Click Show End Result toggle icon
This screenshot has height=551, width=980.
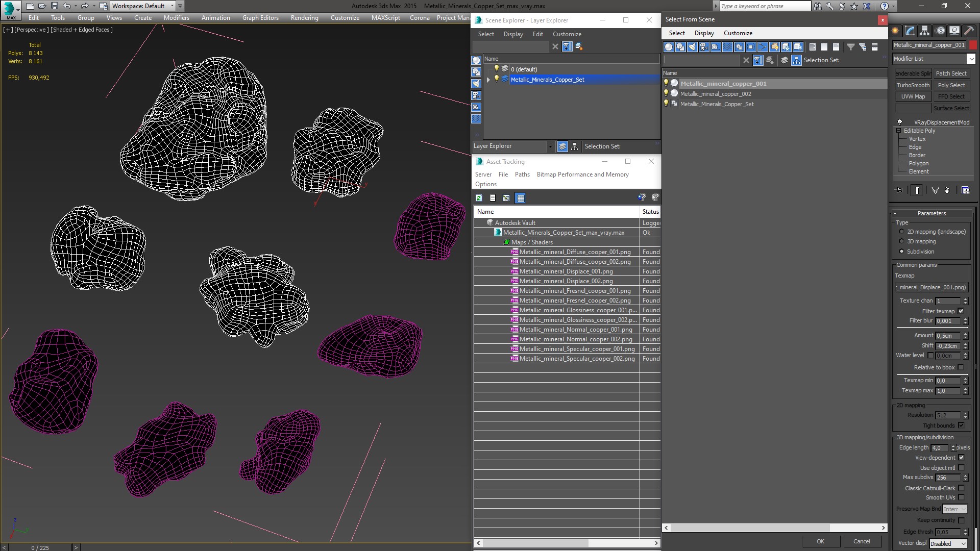tap(917, 190)
